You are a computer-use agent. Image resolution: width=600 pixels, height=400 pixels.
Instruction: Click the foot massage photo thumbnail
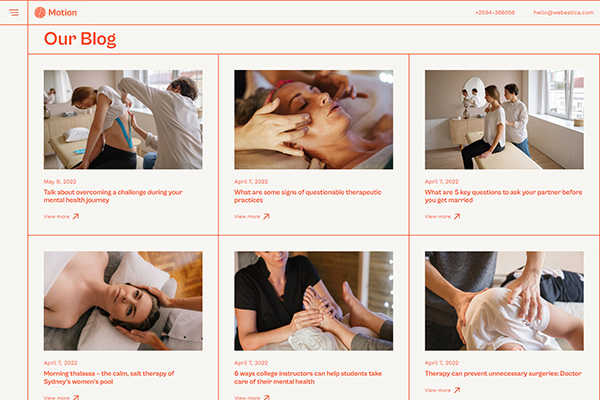click(x=313, y=301)
